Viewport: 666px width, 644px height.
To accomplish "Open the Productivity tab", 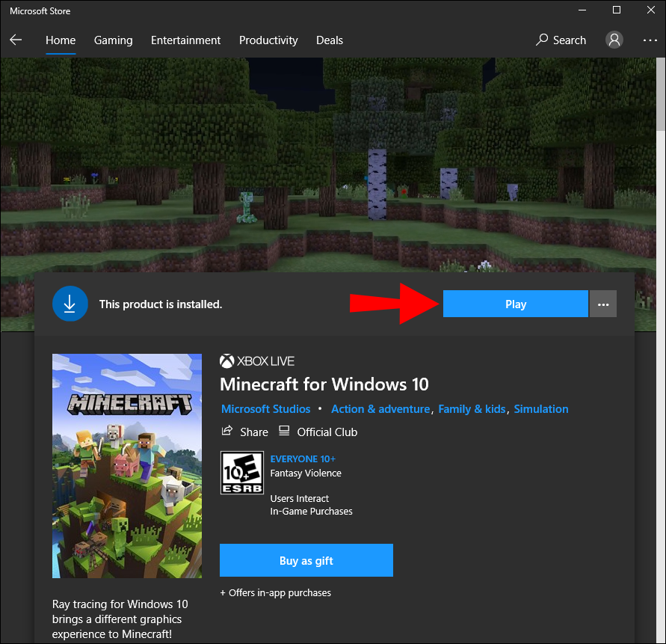I will tap(268, 40).
